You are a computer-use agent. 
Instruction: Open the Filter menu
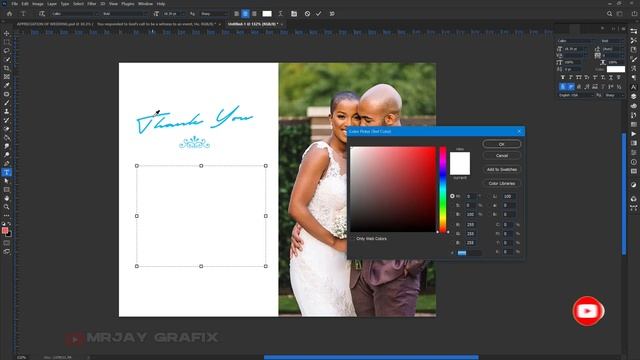tap(91, 4)
